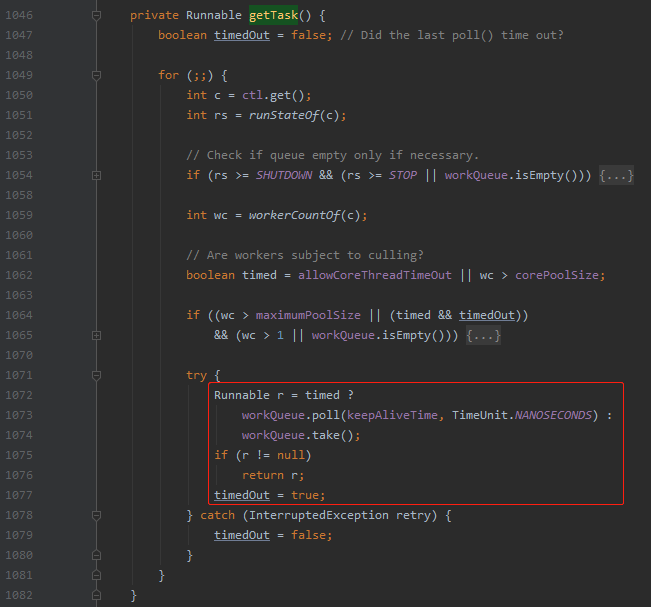Click line number 1046 in the gutter
This screenshot has height=607, width=651.
(19, 15)
